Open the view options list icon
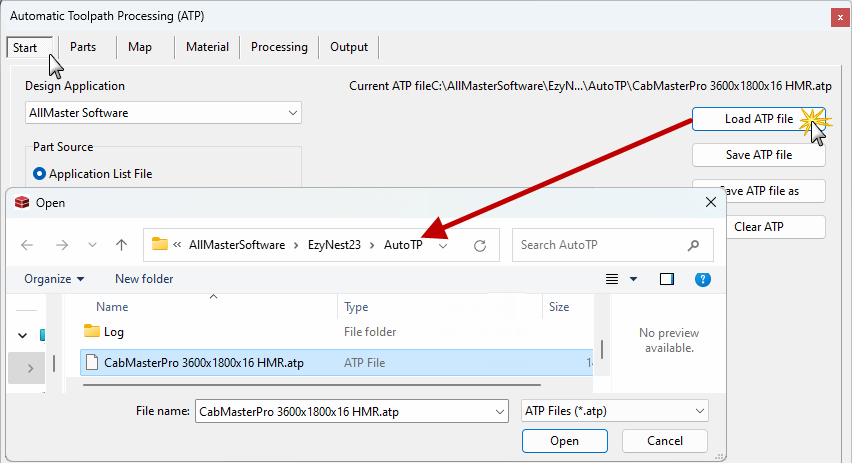Image resolution: width=852 pixels, height=463 pixels. (613, 279)
